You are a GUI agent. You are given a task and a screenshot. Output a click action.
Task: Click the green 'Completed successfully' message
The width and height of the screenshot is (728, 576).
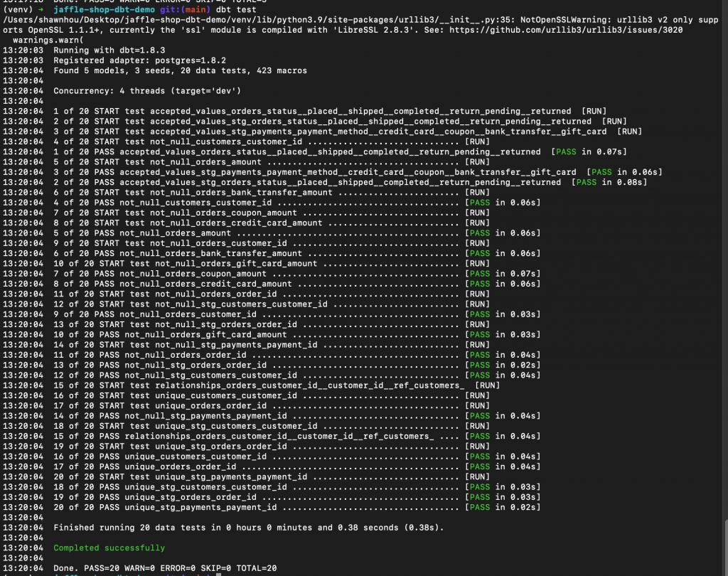pos(109,548)
